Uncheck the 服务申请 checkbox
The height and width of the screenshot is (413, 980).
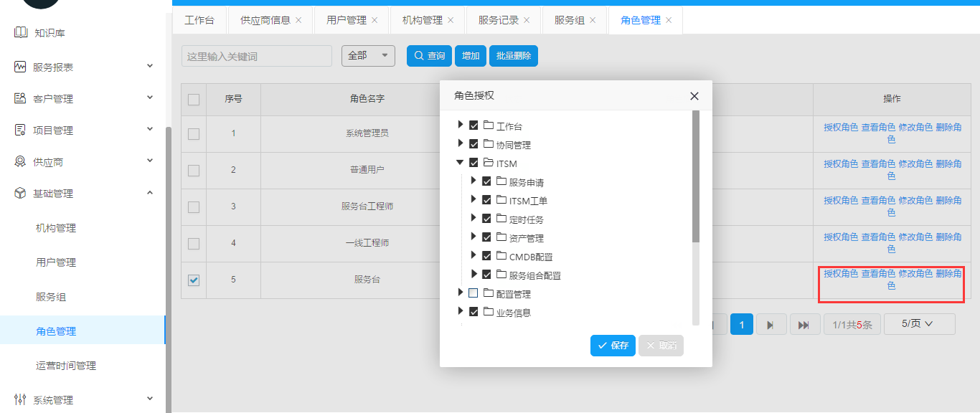(486, 181)
